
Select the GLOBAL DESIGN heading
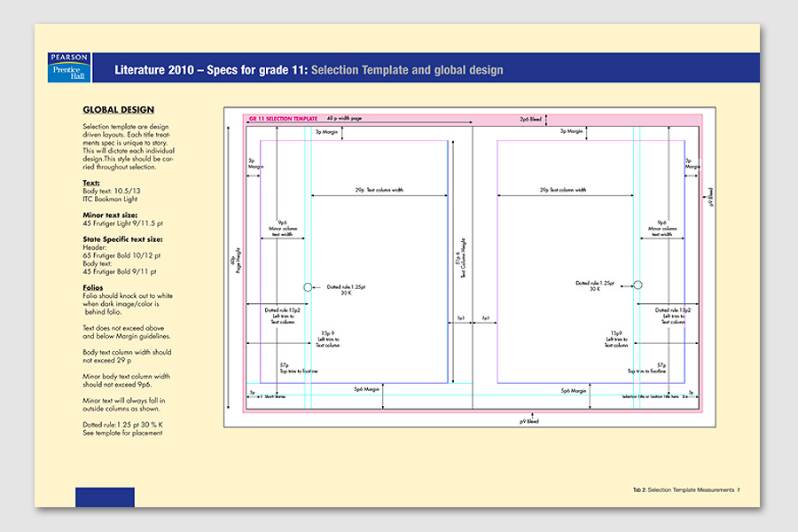[118, 110]
